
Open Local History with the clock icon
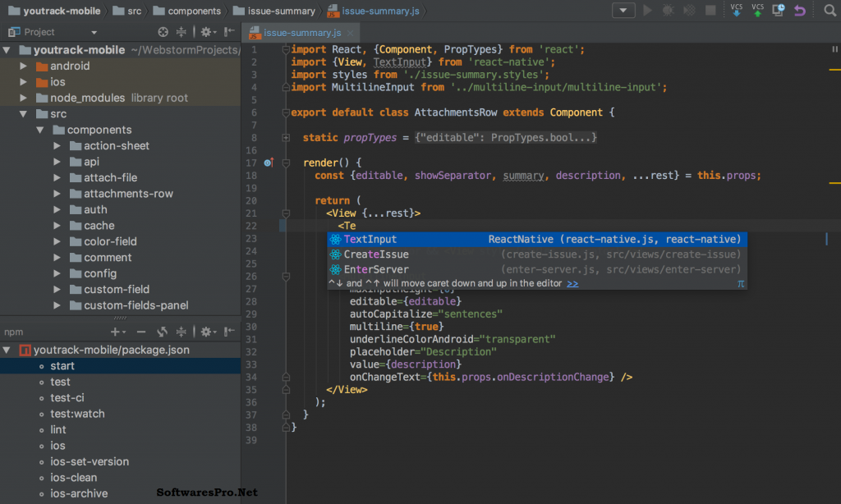point(778,11)
